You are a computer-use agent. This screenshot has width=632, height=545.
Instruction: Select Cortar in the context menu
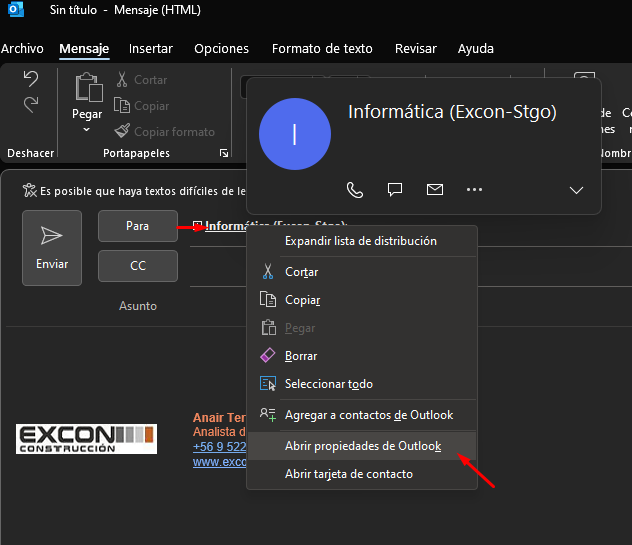coord(362,272)
